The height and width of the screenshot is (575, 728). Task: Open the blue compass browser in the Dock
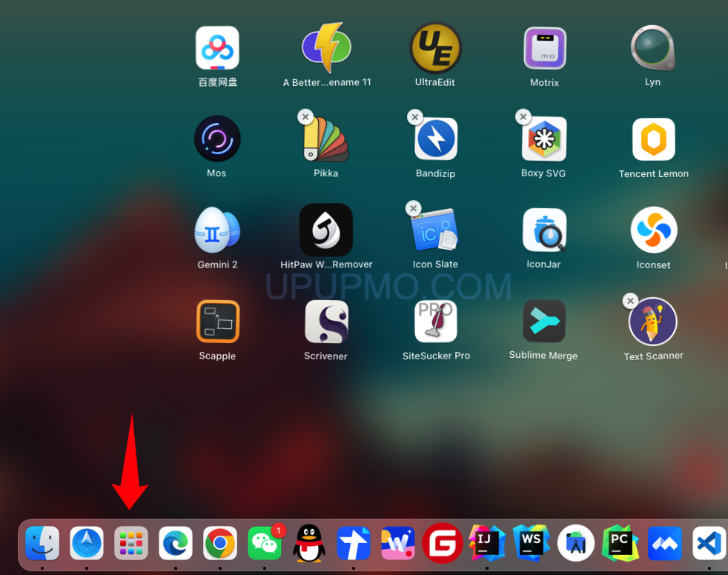point(86,543)
